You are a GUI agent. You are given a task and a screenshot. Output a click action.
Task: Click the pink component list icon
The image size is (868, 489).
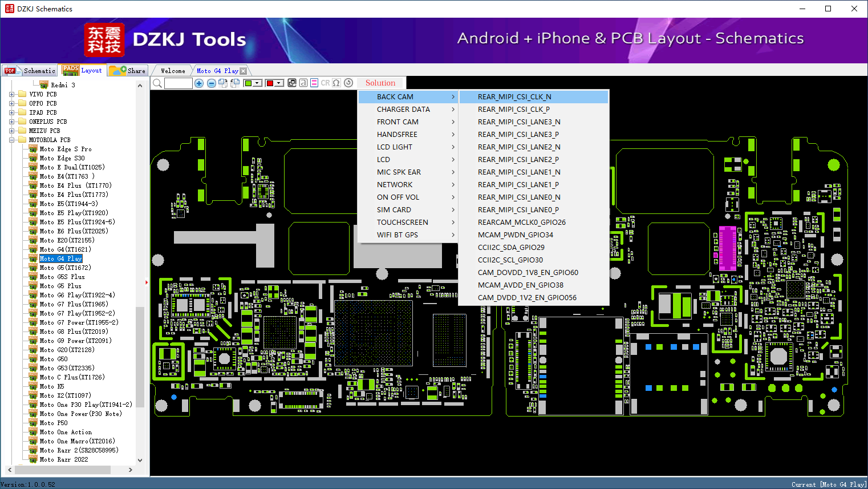(x=314, y=83)
